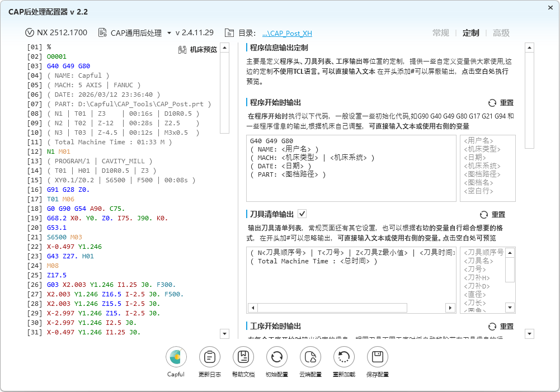Expand the CAP通用后处理 dropdown
The image size is (560, 392).
pos(169,33)
